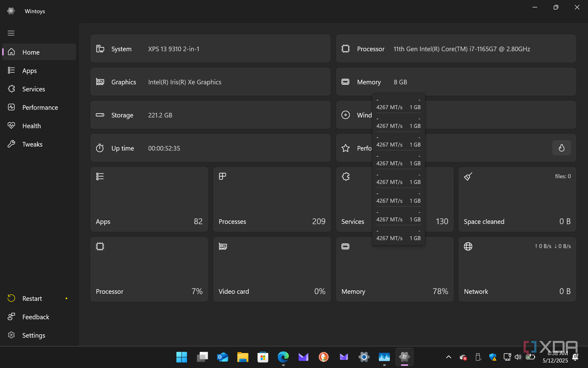Open Windows Settings gear on taskbar
588x368 pixels.
pos(364,357)
